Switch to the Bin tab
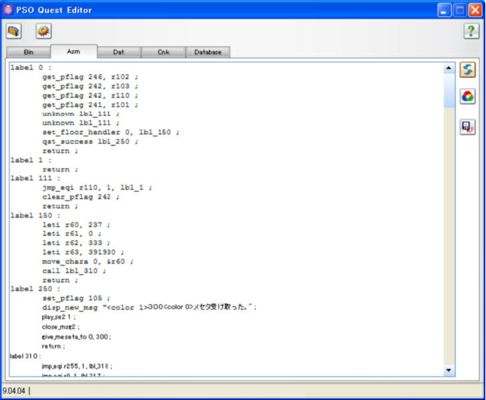 coord(28,52)
